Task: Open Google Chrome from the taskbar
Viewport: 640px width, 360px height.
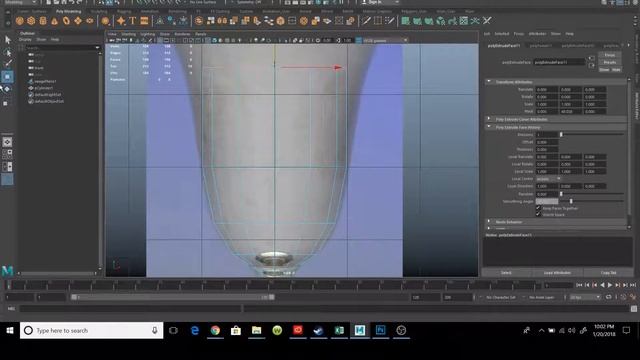Action: click(x=215, y=330)
